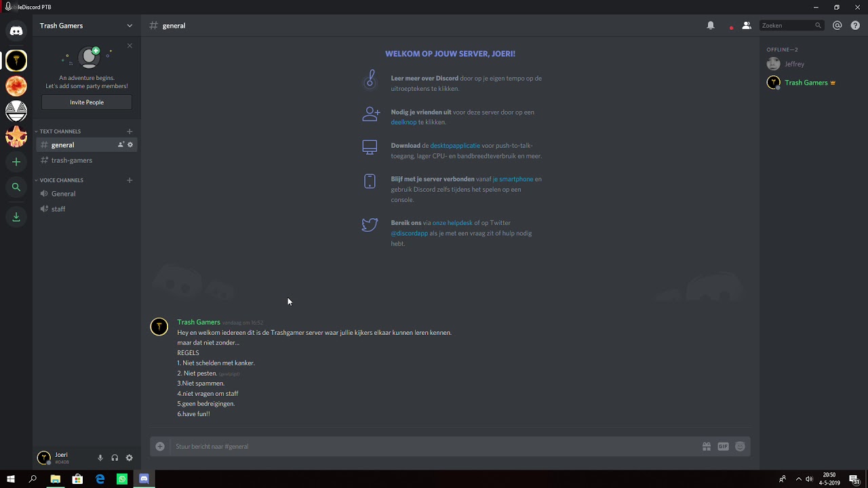The height and width of the screenshot is (488, 868).
Task: Click Trash Gamers avatar beside message
Action: [159, 327]
